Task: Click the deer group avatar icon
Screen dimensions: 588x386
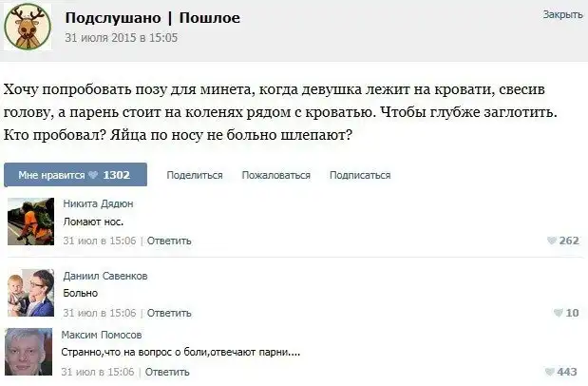Action: [x=28, y=27]
